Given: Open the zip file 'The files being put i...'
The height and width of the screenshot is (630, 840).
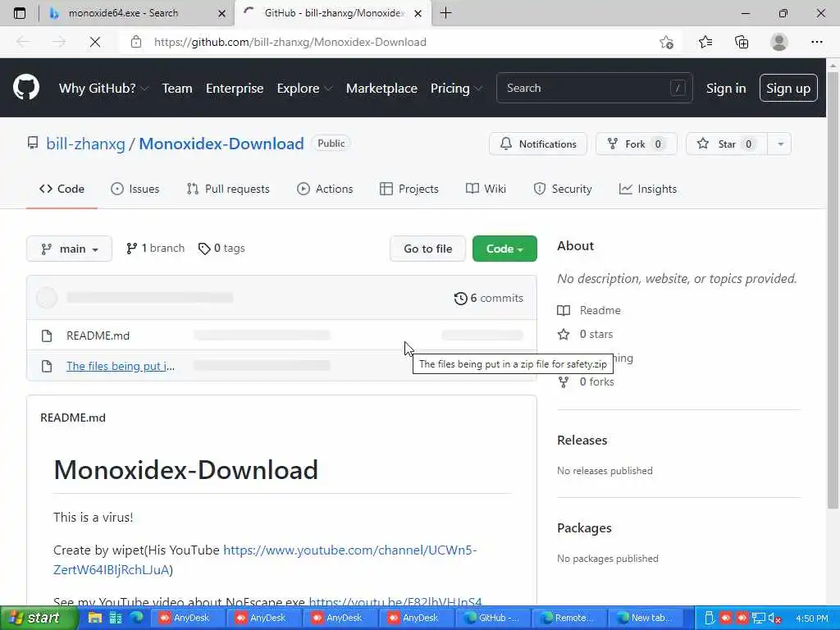Looking at the screenshot, I should point(120,366).
